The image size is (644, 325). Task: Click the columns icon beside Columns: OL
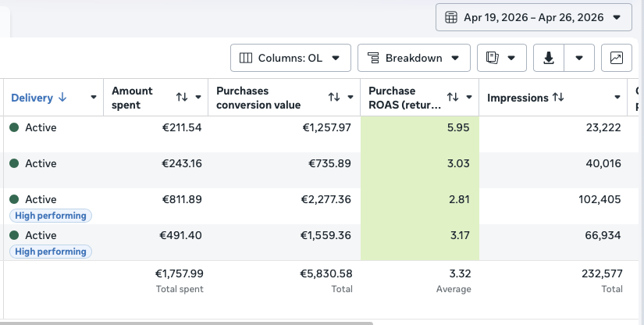tap(246, 58)
